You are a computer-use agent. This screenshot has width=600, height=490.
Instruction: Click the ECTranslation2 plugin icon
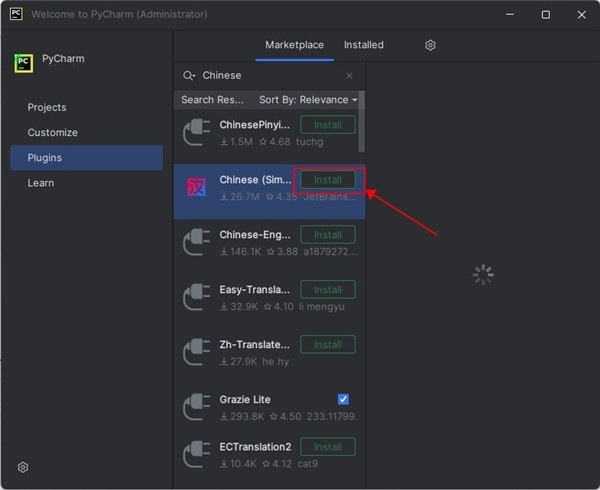(x=197, y=455)
